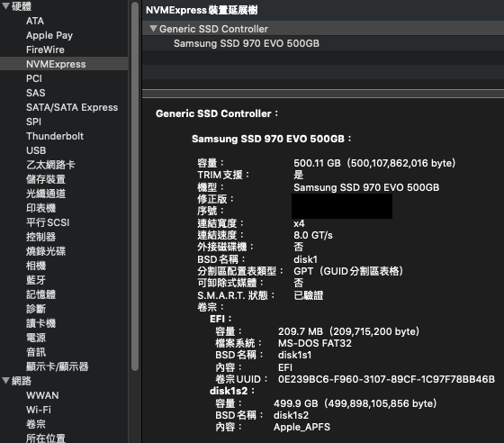Select WWAN under 網路
The image size is (504, 443).
click(42, 395)
